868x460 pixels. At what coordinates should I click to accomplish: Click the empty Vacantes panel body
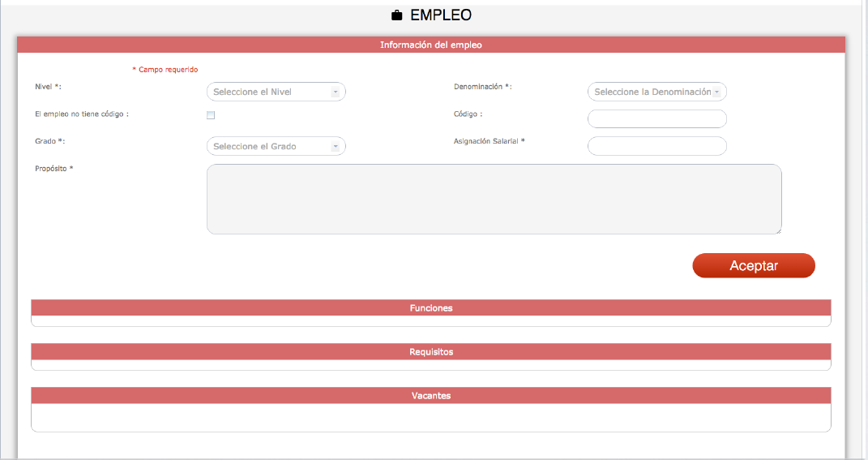(x=430, y=417)
